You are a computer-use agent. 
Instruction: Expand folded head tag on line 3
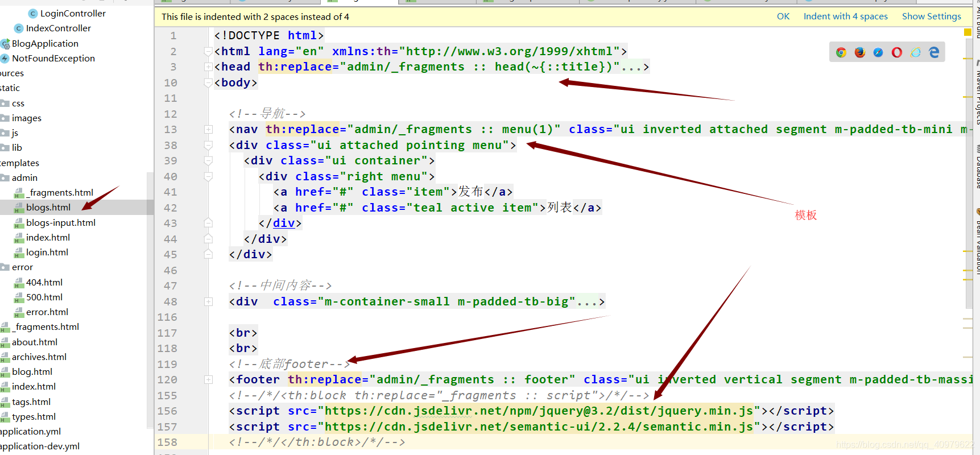[208, 67]
